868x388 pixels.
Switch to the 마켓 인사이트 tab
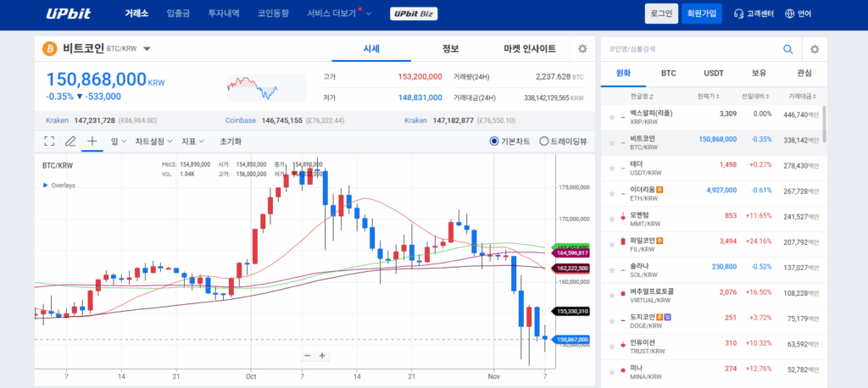click(530, 48)
